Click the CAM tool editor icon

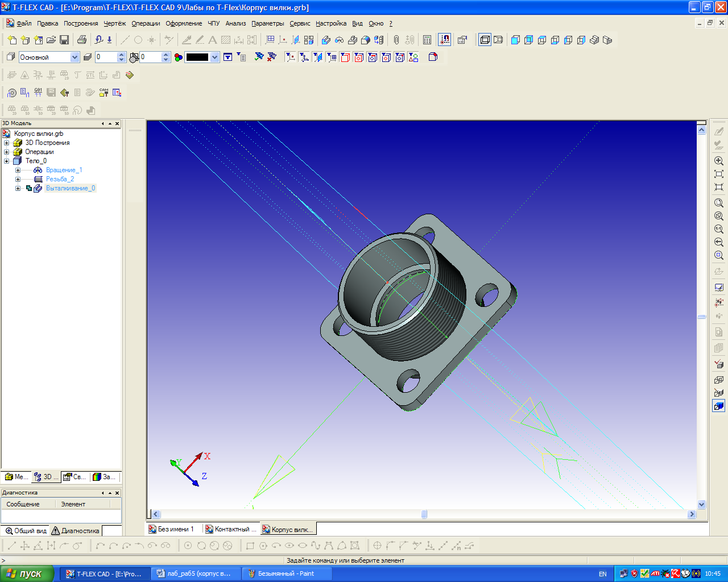[x=104, y=93]
